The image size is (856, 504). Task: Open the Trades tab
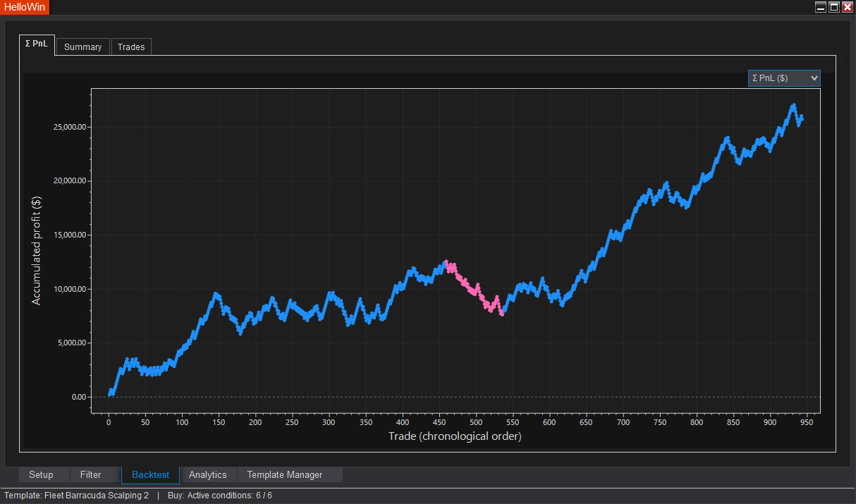click(x=131, y=47)
